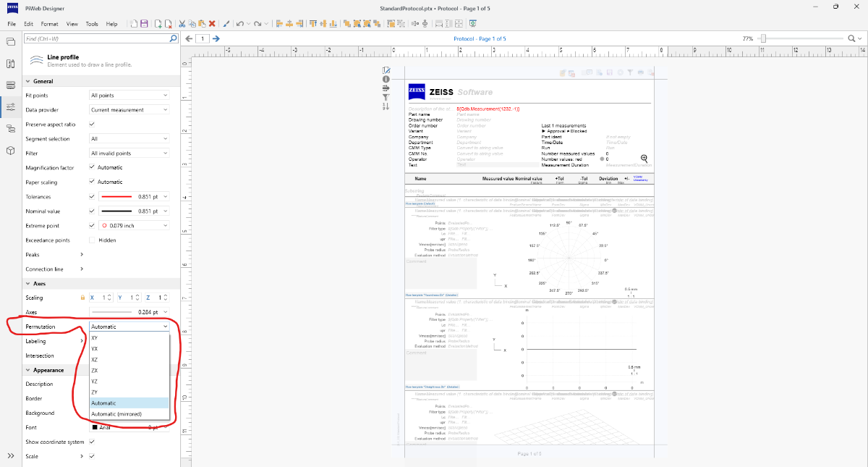Uncheck the Preserve aspect ratio checkbox

coord(92,125)
